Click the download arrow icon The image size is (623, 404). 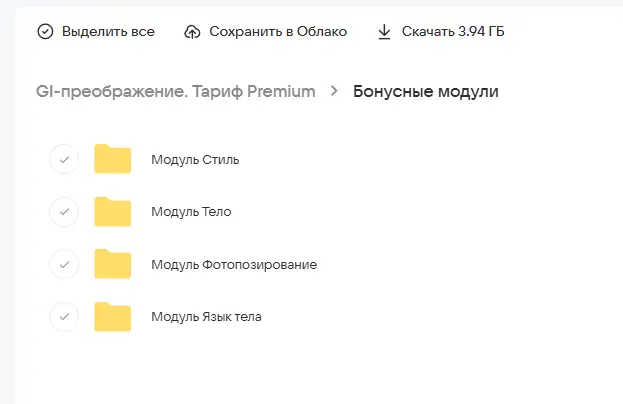pyautogui.click(x=384, y=32)
